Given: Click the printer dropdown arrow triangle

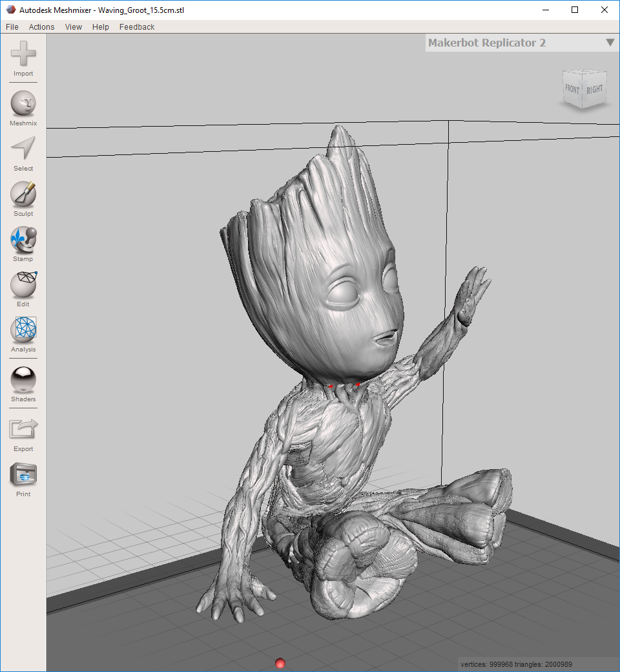Looking at the screenshot, I should [x=610, y=43].
